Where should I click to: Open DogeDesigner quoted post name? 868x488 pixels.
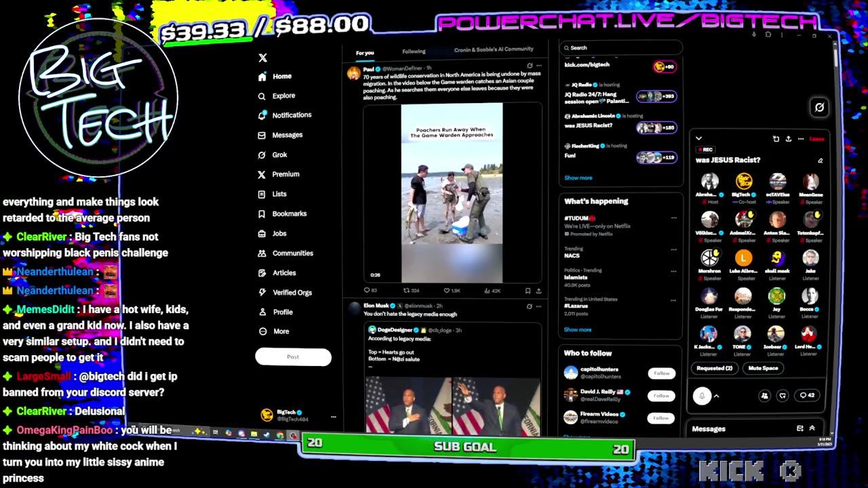[x=395, y=329]
